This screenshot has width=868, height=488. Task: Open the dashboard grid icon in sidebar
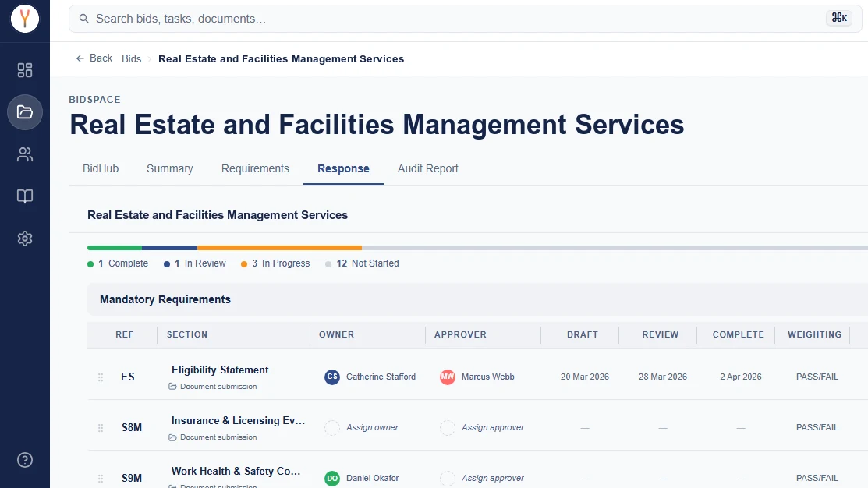pyautogui.click(x=25, y=70)
